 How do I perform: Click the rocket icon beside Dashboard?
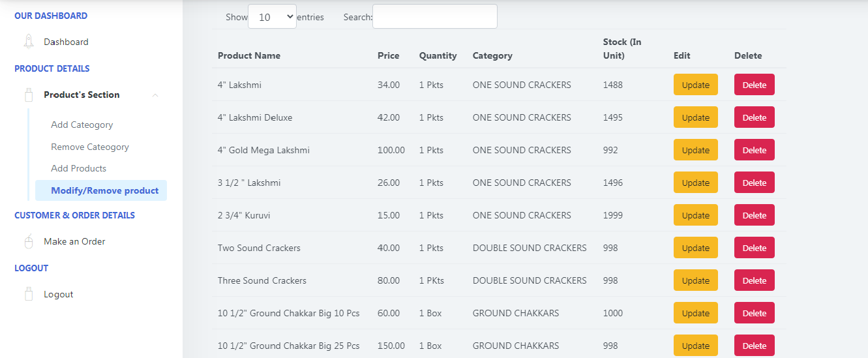pyautogui.click(x=29, y=42)
